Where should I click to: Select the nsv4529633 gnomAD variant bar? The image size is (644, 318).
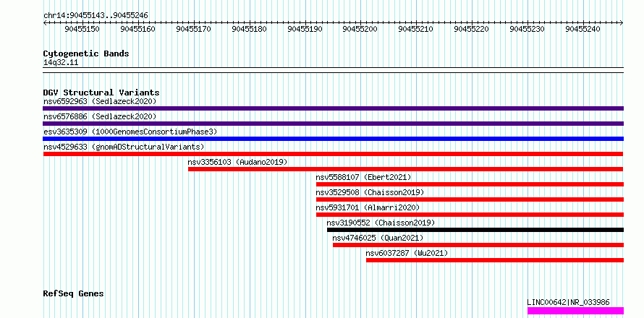tap(333, 154)
